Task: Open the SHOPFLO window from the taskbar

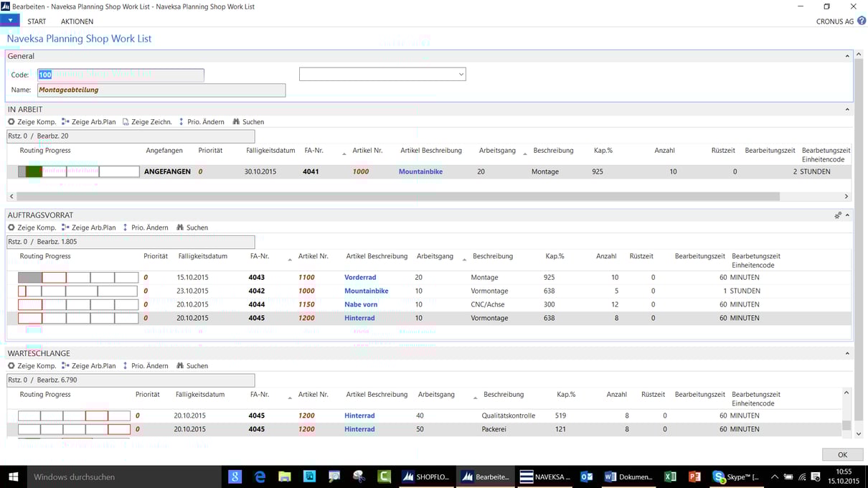Action: pyautogui.click(x=426, y=476)
